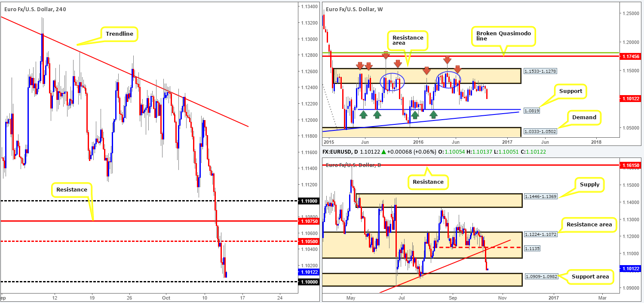The image size is (644, 303).
Task: Select the red sell arrow above weekly resistance zone
Action: coord(386,55)
